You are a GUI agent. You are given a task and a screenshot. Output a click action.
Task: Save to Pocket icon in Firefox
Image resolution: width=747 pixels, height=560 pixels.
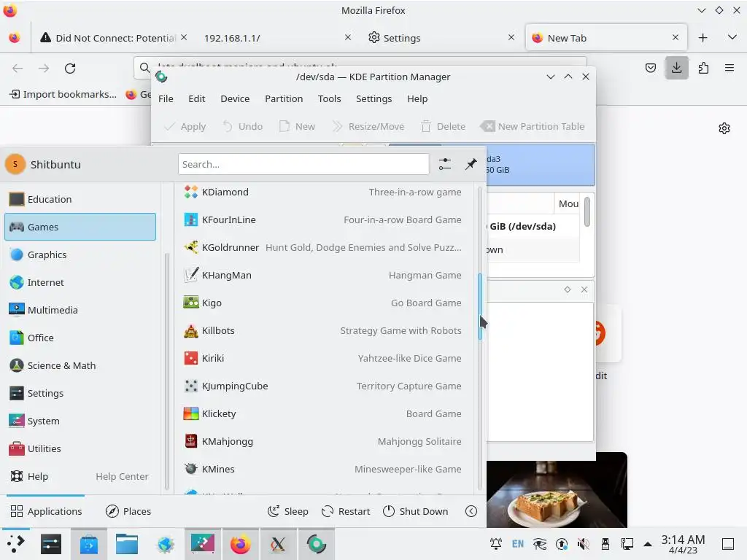tap(650, 68)
